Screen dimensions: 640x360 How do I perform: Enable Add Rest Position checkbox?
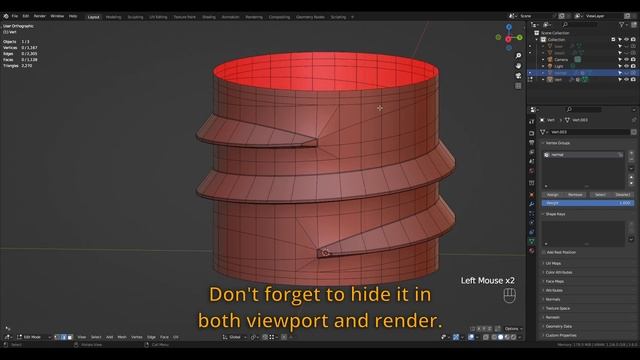click(544, 253)
